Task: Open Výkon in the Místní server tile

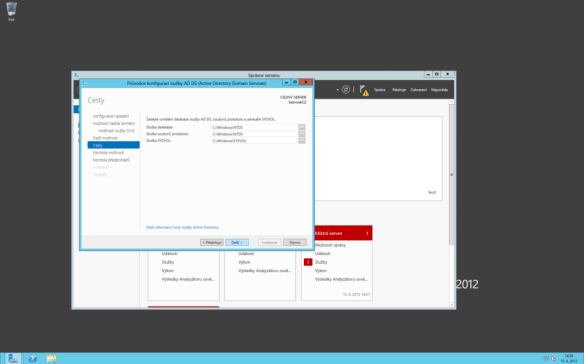Action: pyautogui.click(x=321, y=271)
